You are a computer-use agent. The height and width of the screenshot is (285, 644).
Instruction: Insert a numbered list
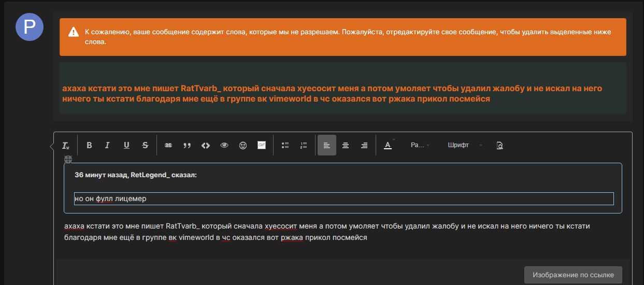coord(304,145)
